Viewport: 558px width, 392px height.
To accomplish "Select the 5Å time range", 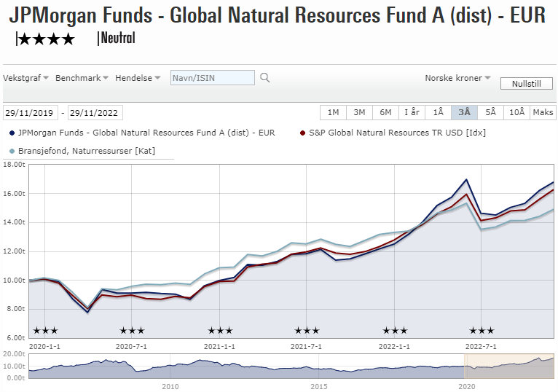I will tap(490, 112).
